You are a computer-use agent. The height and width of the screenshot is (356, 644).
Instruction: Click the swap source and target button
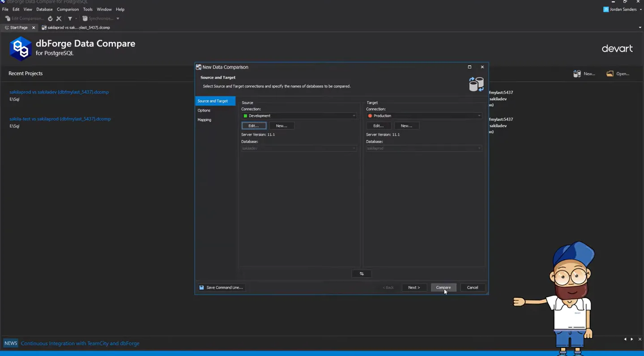click(x=362, y=274)
